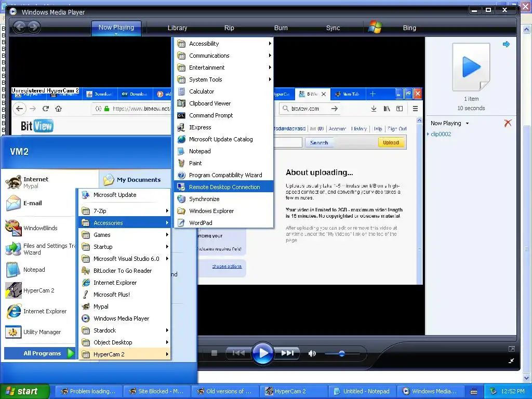Switch to HyperCam 2 on the taskbar
The height and width of the screenshot is (399, 532).
click(293, 391)
